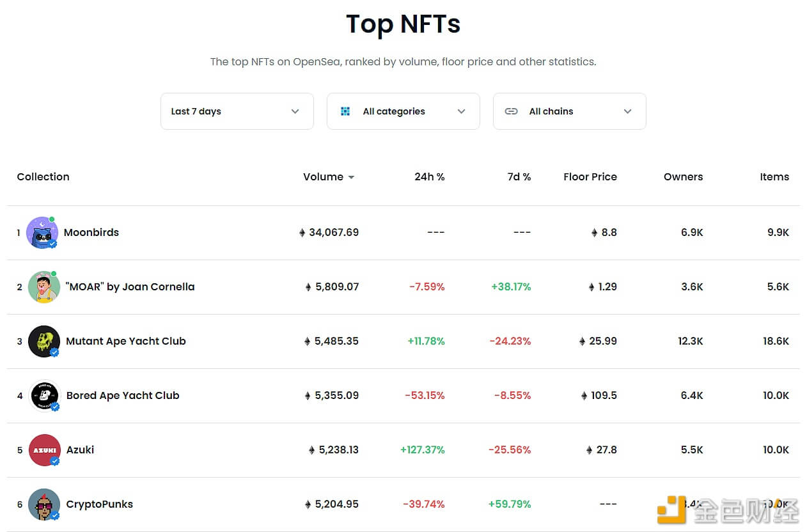
Task: Click the 6.9K owners value for Moonbirds
Action: tap(692, 233)
